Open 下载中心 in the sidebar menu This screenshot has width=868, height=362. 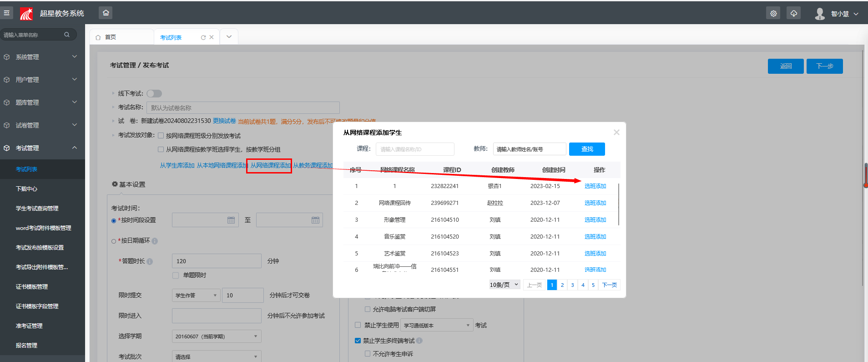tap(26, 189)
